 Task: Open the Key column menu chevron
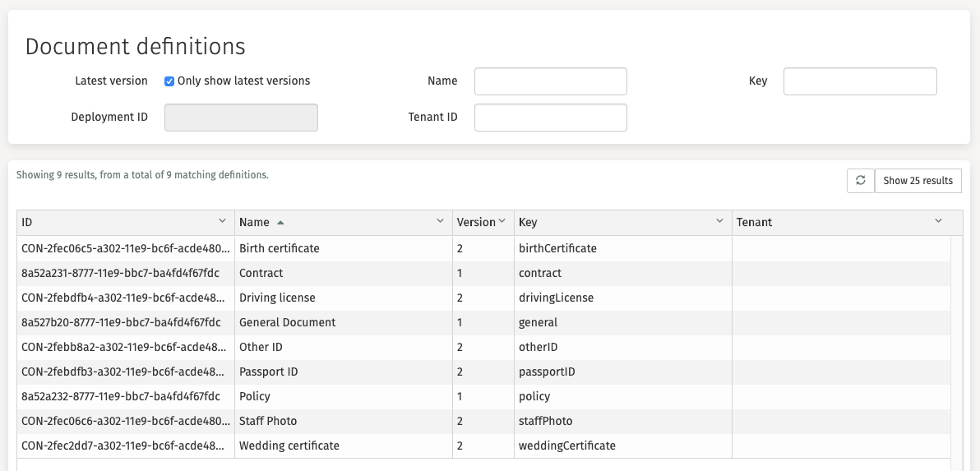pyautogui.click(x=719, y=222)
